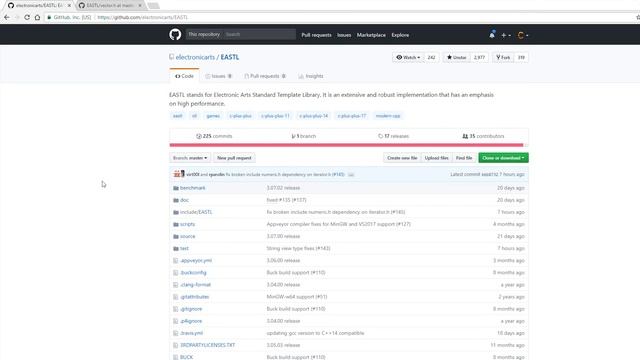Image resolution: width=640 pixels, height=360 pixels.
Task: Open the include/EASTL folder
Action: 196,212
